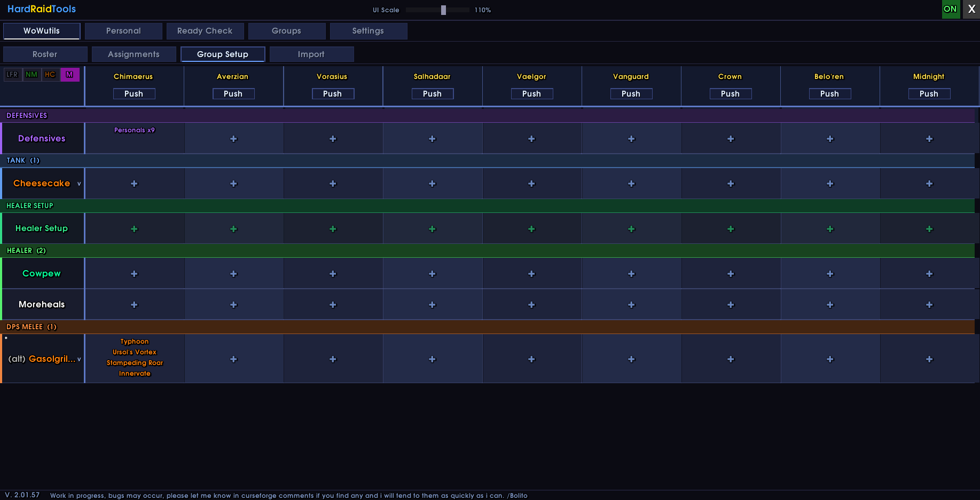The height and width of the screenshot is (500, 980).
Task: Push setup for Belo'ren
Action: (x=830, y=94)
